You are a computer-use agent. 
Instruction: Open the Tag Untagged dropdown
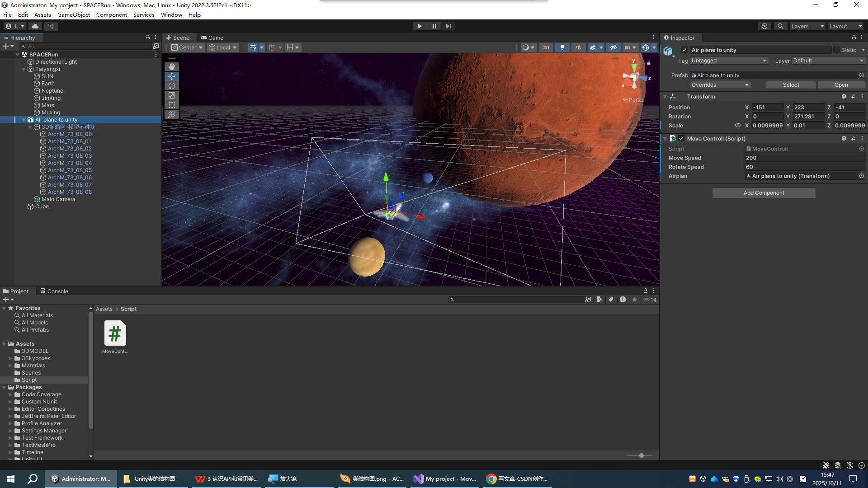click(729, 61)
